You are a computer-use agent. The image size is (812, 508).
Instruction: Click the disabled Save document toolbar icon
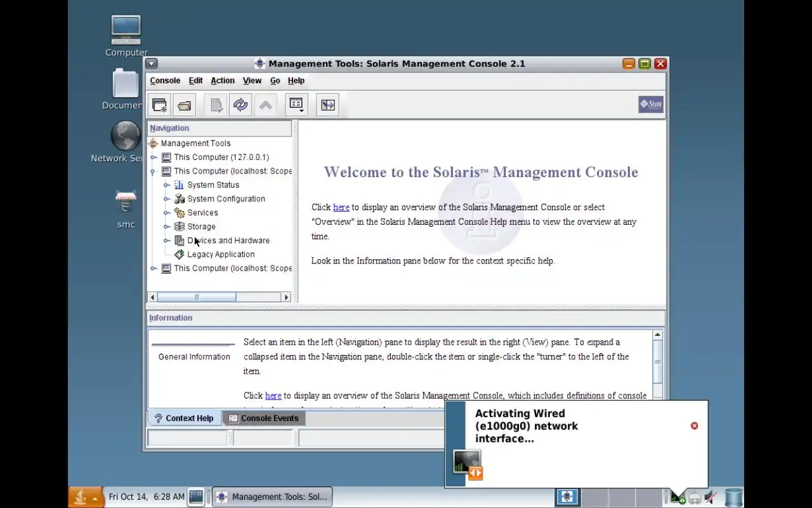[216, 105]
